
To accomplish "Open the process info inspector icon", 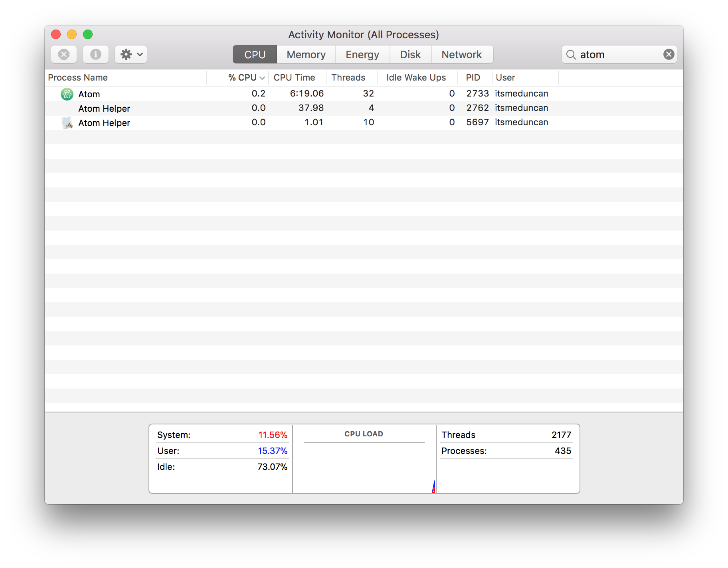I will (96, 54).
